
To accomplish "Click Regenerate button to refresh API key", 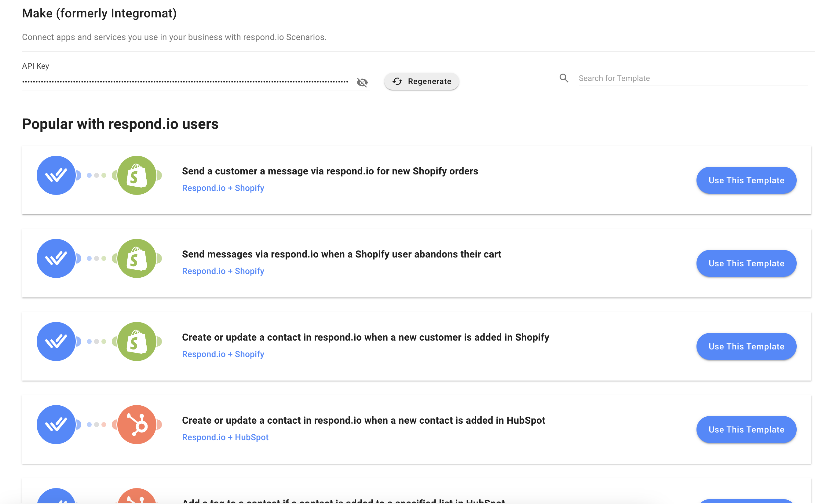I will point(422,81).
